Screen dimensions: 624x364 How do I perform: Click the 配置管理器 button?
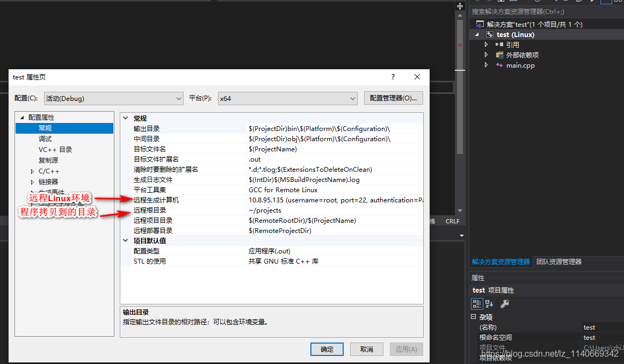point(393,98)
